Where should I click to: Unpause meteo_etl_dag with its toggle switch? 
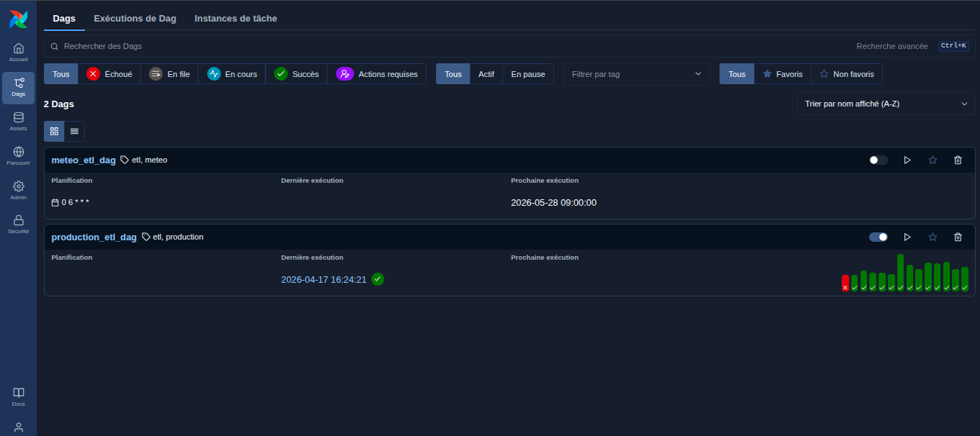[x=879, y=160]
